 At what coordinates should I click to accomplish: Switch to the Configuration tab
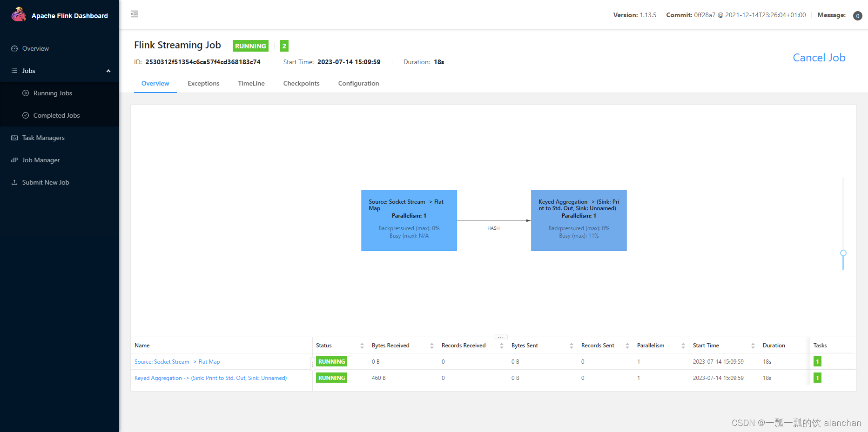pyautogui.click(x=358, y=83)
